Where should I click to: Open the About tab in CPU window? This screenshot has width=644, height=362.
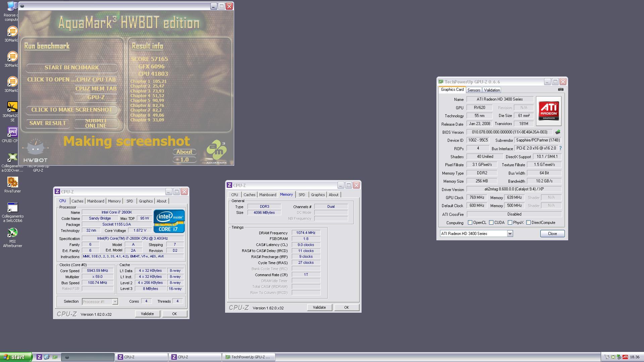click(x=161, y=201)
